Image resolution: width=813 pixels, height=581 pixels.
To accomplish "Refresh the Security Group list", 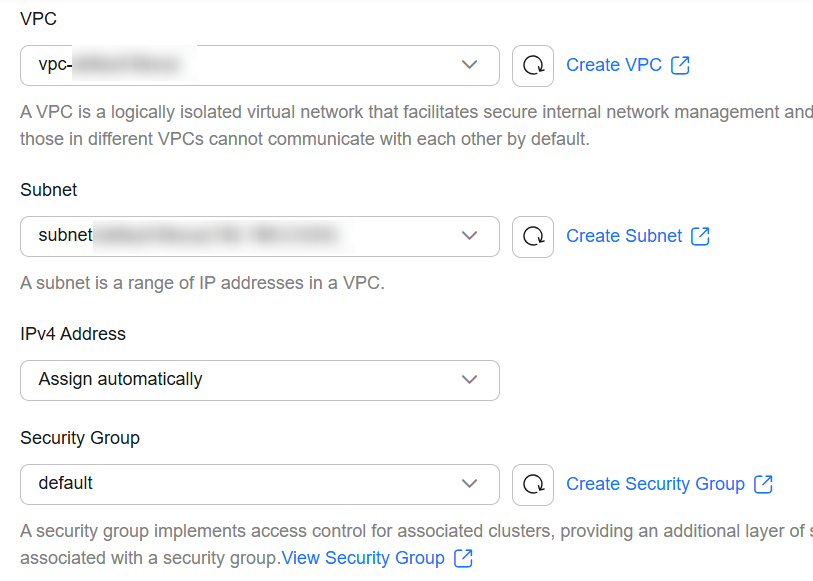I will (532, 485).
